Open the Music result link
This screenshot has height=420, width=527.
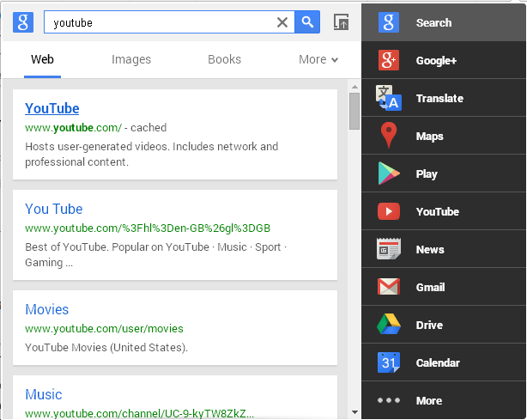(44, 394)
